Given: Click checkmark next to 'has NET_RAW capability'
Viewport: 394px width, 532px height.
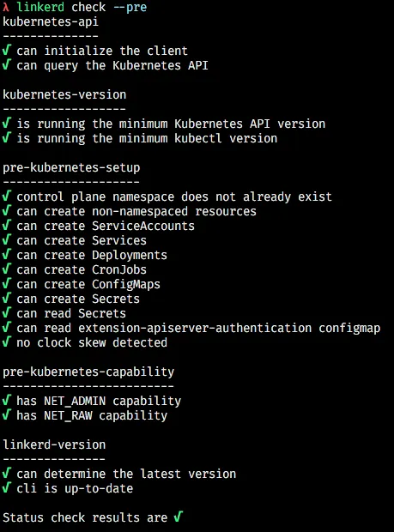Looking at the screenshot, I should point(7,415).
